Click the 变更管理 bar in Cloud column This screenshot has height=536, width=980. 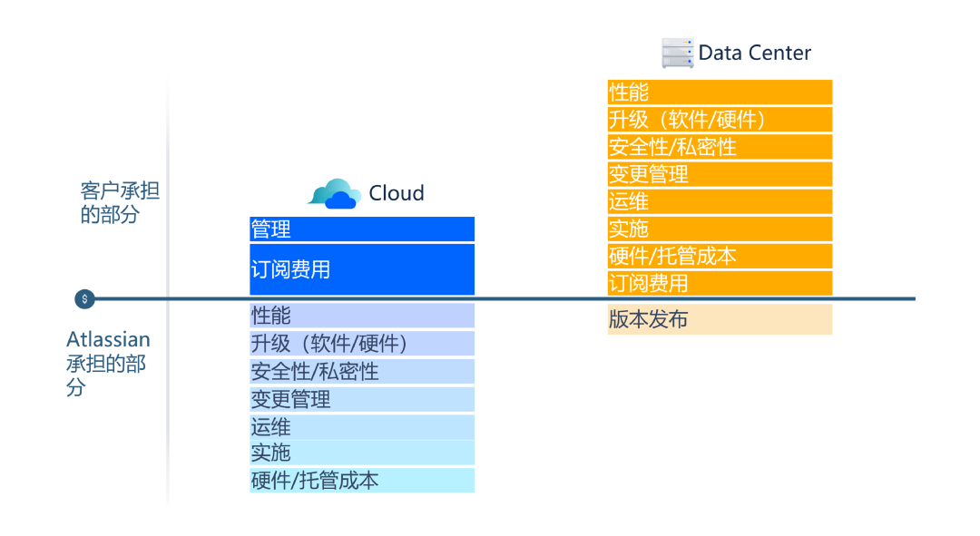[362, 399]
